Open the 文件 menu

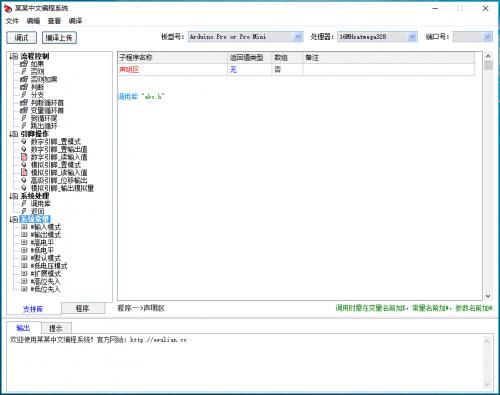tap(12, 21)
